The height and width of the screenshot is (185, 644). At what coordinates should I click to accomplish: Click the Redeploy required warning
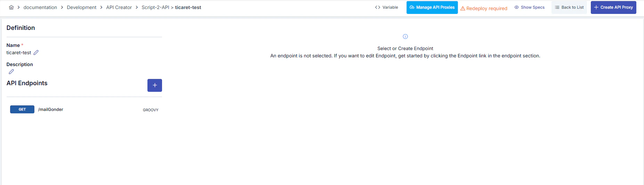point(484,8)
